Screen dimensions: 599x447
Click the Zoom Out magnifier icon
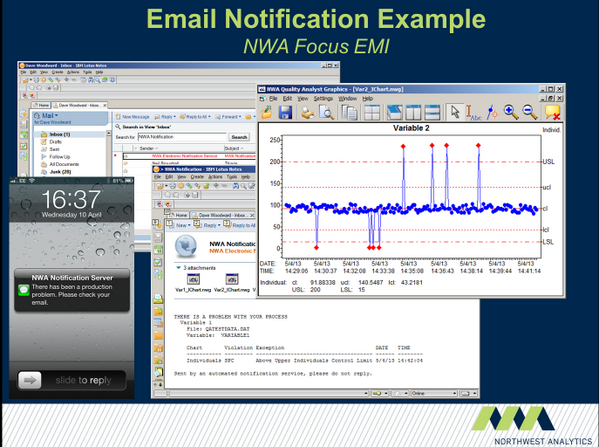pos(529,112)
